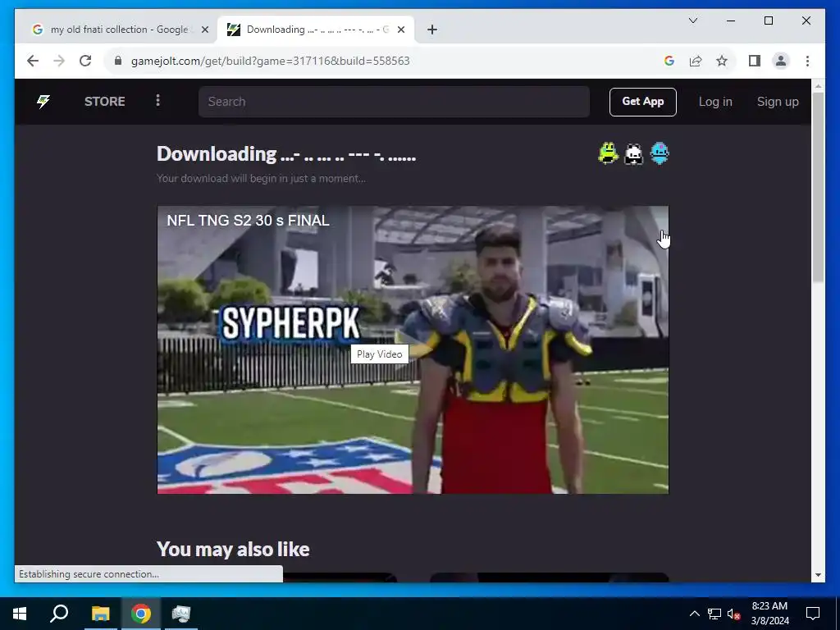Click the You may also like heading
Viewport: 840px width, 630px height.
233,549
